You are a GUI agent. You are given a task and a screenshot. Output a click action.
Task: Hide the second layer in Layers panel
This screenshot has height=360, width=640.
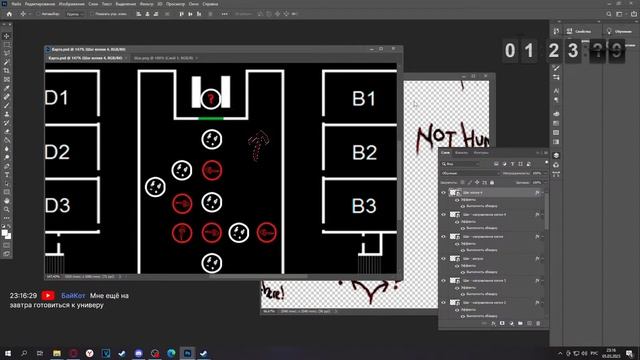tap(444, 214)
